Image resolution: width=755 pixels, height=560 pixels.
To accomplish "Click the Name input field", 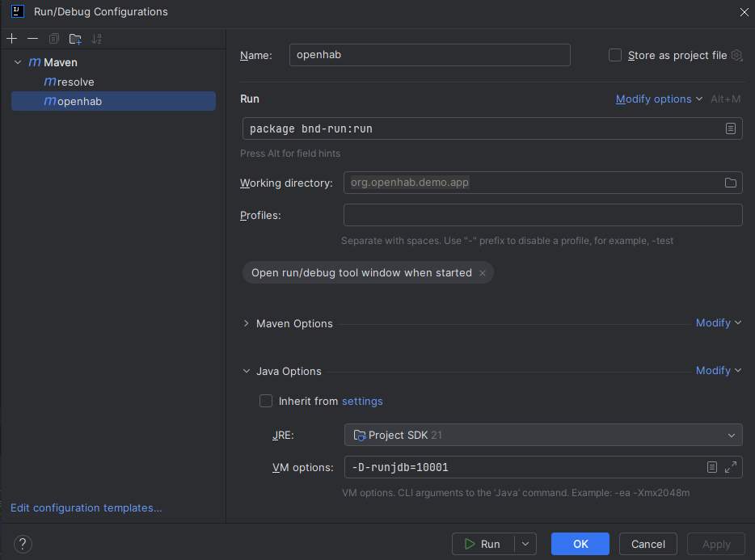I will tap(429, 55).
